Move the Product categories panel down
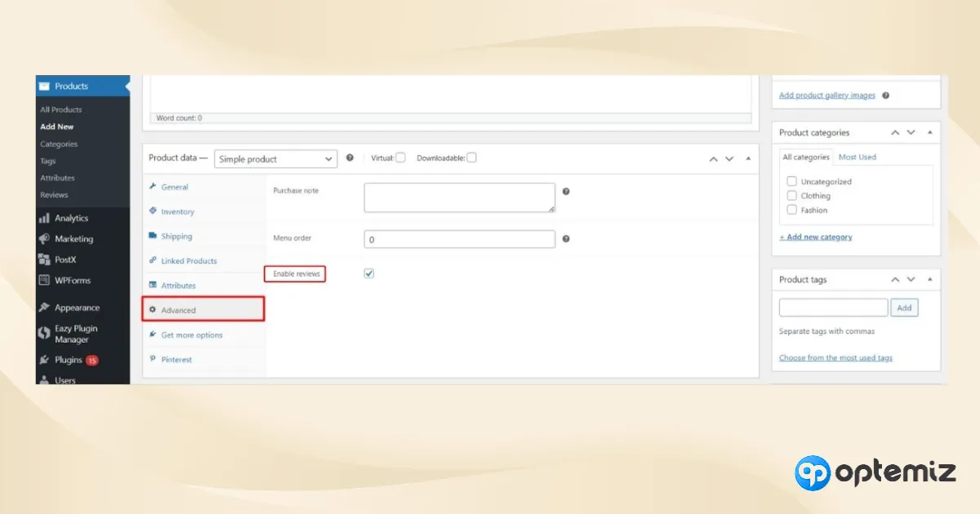 [x=911, y=132]
